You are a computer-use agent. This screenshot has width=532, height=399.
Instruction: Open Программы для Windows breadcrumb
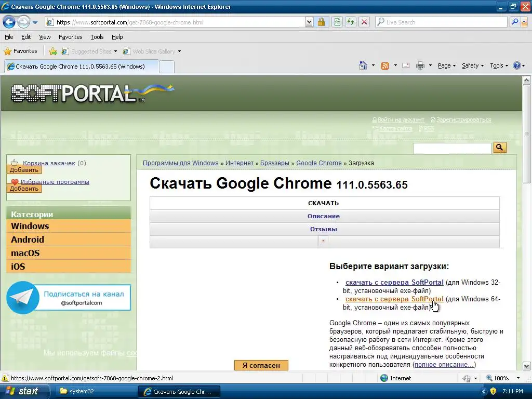180,163
